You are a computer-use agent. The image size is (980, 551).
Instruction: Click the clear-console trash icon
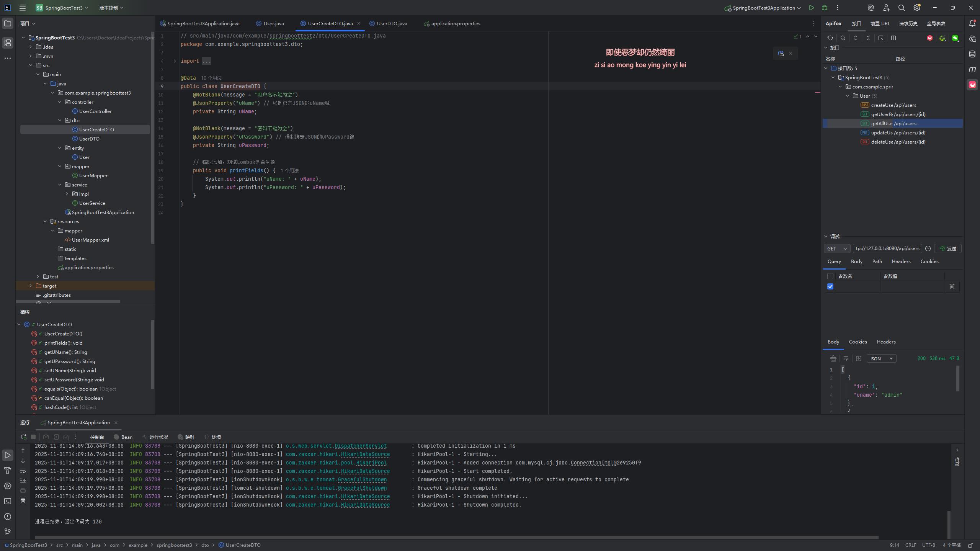coord(23,500)
